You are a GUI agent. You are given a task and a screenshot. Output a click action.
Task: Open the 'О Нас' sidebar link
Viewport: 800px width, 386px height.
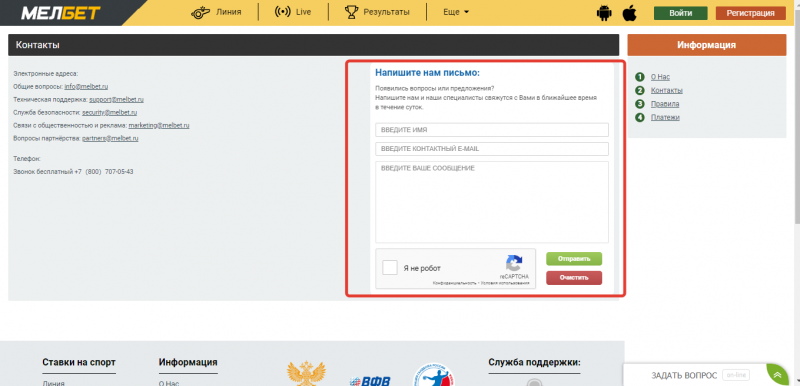(x=660, y=77)
